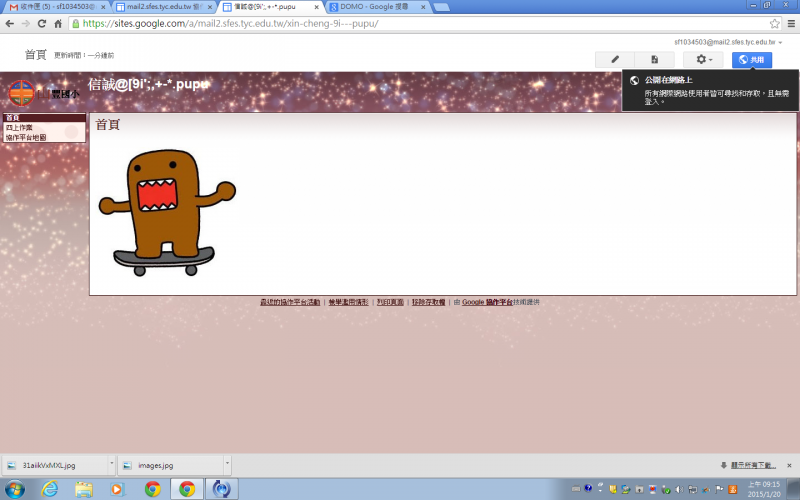
Task: Click site title 信誠@[9i';,+-*.pupu
Action: (x=148, y=84)
